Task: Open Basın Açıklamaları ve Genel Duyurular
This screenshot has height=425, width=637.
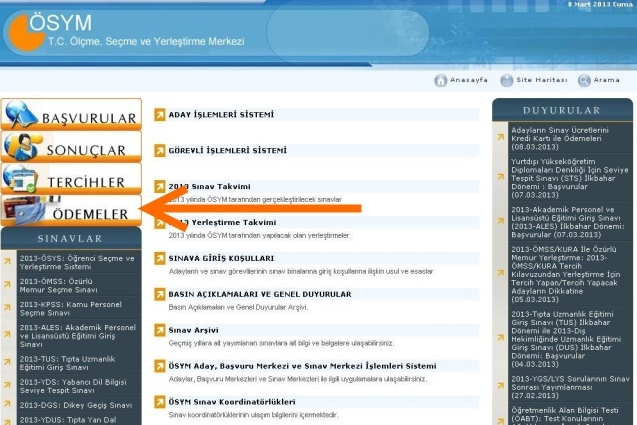Action: 252,294
